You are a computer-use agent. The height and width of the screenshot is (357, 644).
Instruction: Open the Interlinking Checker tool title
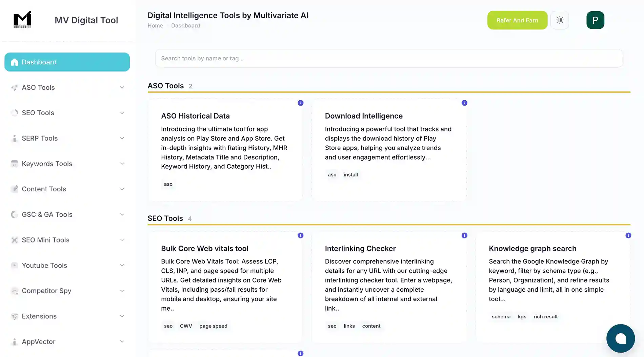click(x=360, y=249)
